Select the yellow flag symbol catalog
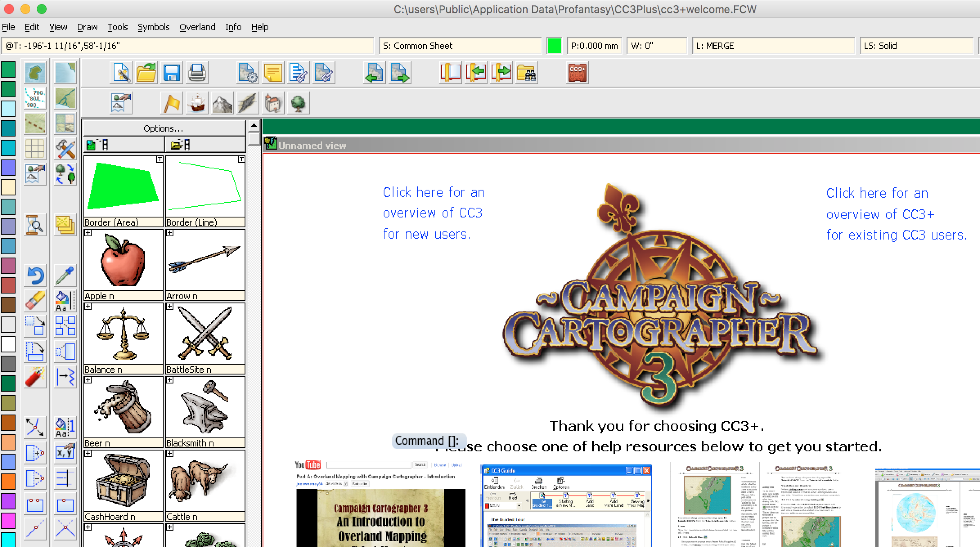Screen dimensions: 980x547 171,103
